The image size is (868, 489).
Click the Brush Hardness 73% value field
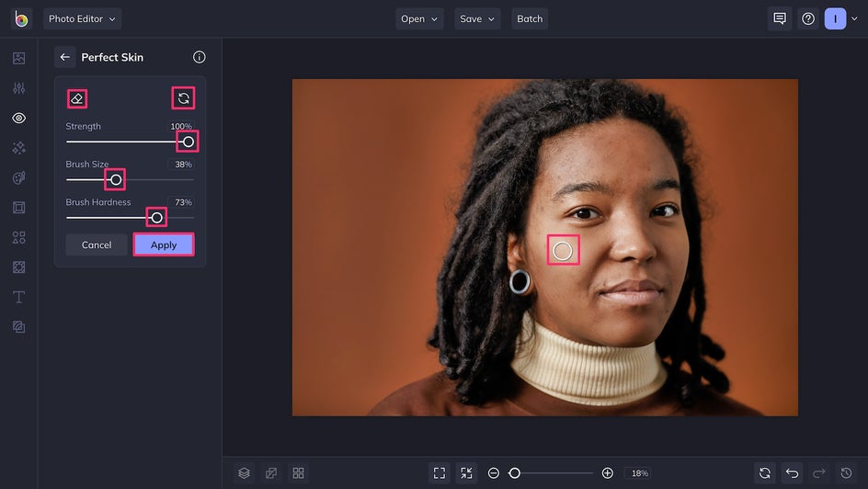(181, 202)
